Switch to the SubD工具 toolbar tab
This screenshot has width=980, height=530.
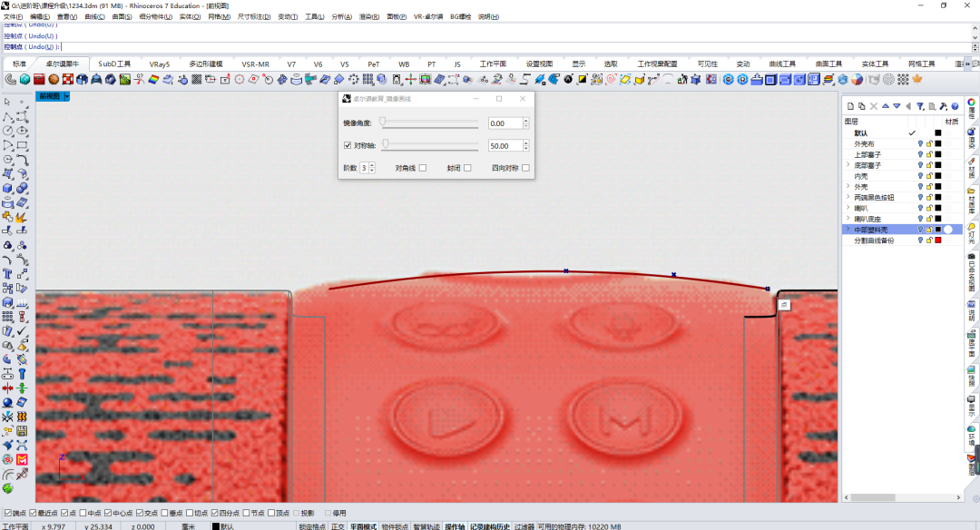(x=114, y=64)
